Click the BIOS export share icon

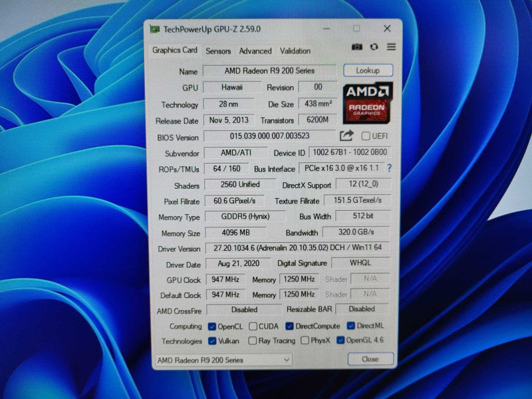pyautogui.click(x=346, y=136)
